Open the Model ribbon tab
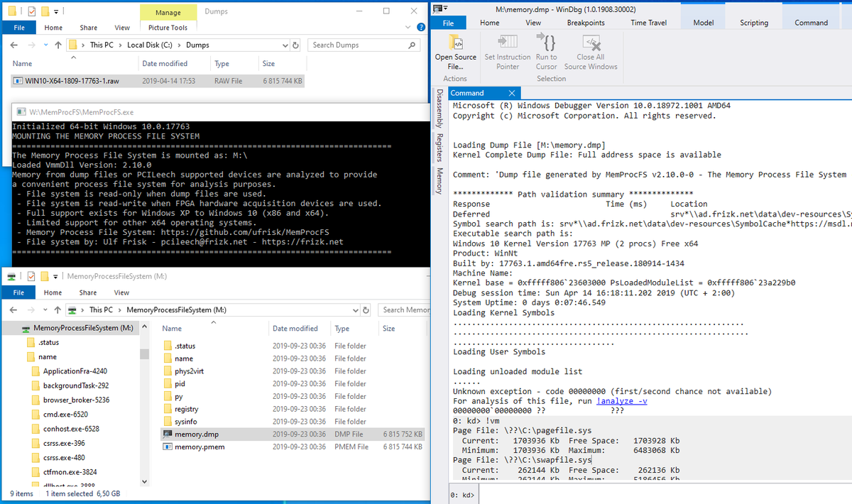 tap(703, 23)
